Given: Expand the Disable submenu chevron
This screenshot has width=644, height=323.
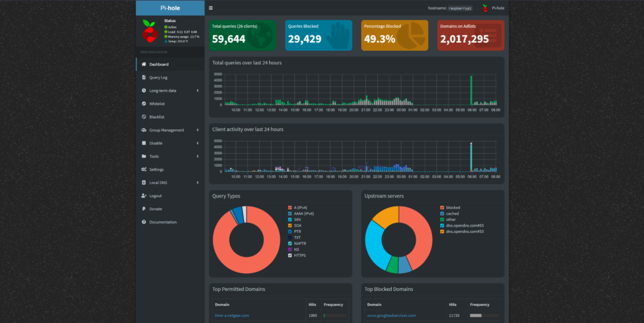Looking at the screenshot, I should [197, 143].
